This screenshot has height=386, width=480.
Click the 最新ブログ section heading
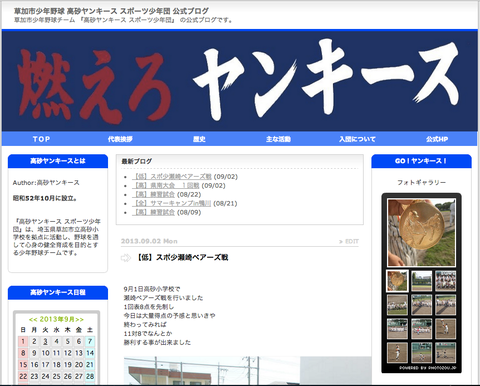[137, 162]
